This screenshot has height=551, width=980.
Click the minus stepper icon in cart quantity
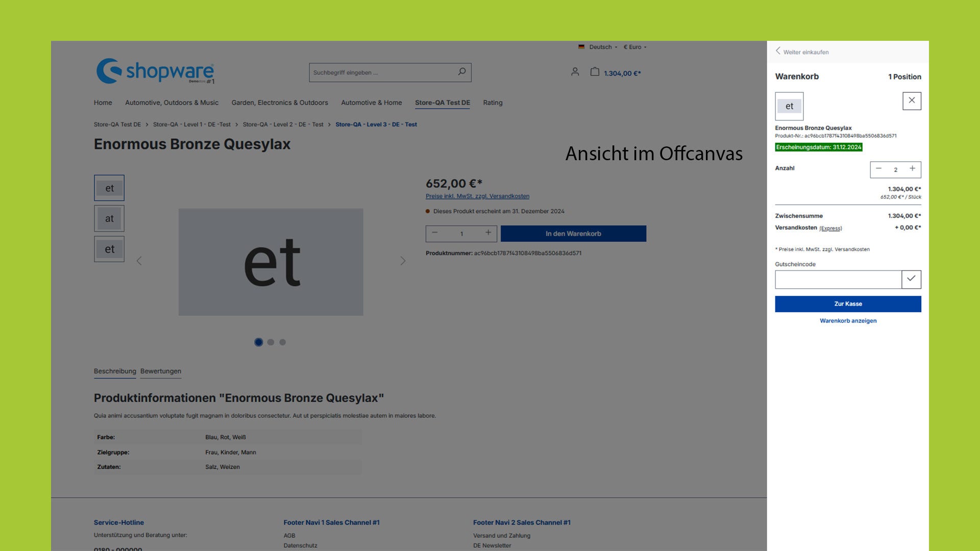click(879, 169)
